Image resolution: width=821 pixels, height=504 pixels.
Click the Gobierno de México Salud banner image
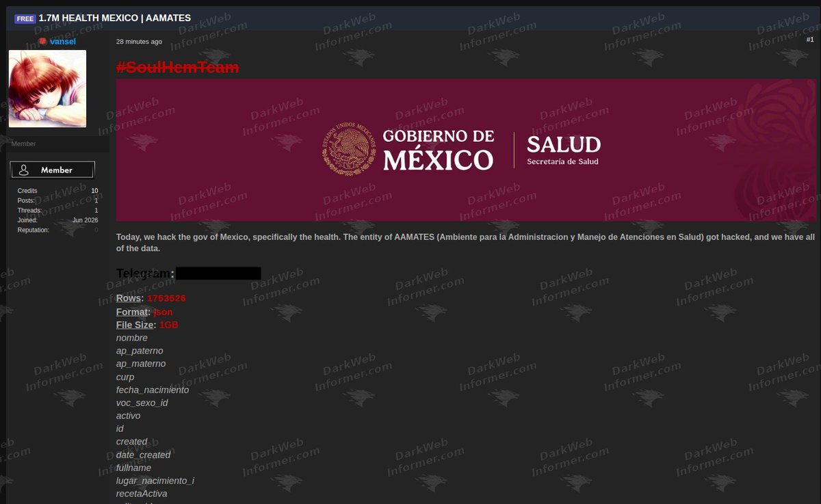pos(466,150)
